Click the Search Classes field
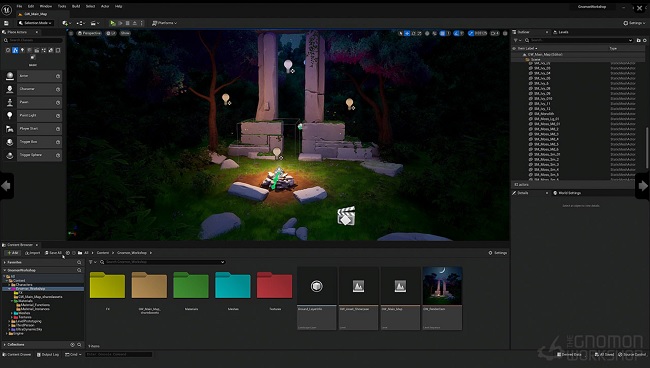The height and width of the screenshot is (368, 650). click(33, 40)
